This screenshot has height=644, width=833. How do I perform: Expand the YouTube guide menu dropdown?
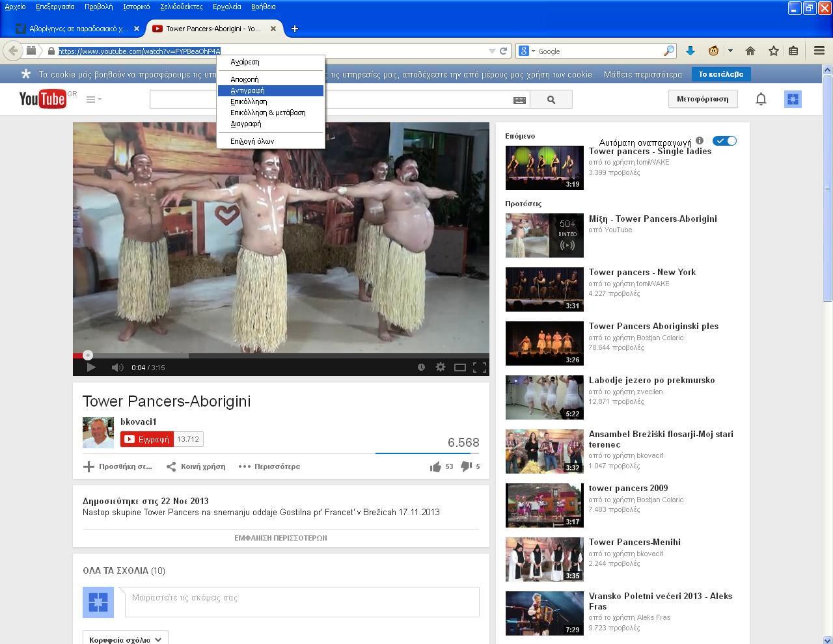pyautogui.click(x=94, y=100)
